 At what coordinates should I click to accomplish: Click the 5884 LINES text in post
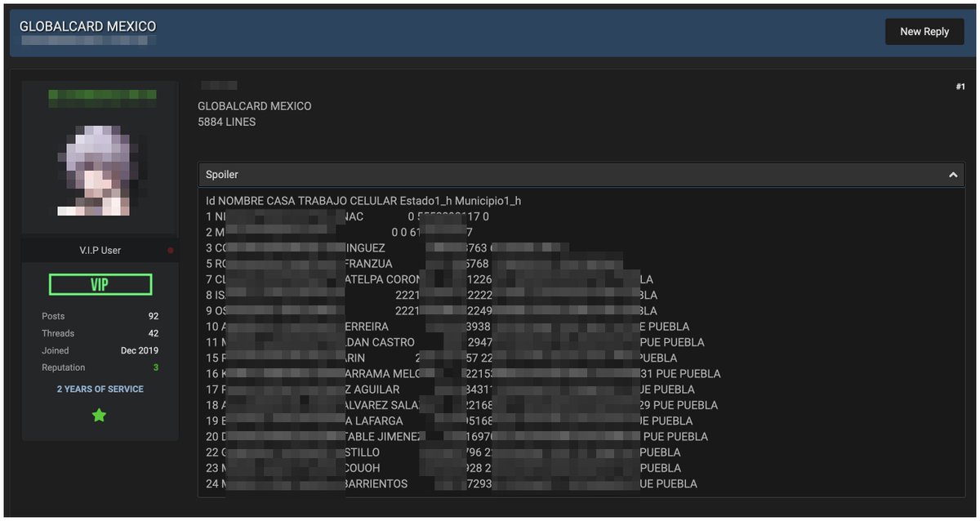click(226, 122)
